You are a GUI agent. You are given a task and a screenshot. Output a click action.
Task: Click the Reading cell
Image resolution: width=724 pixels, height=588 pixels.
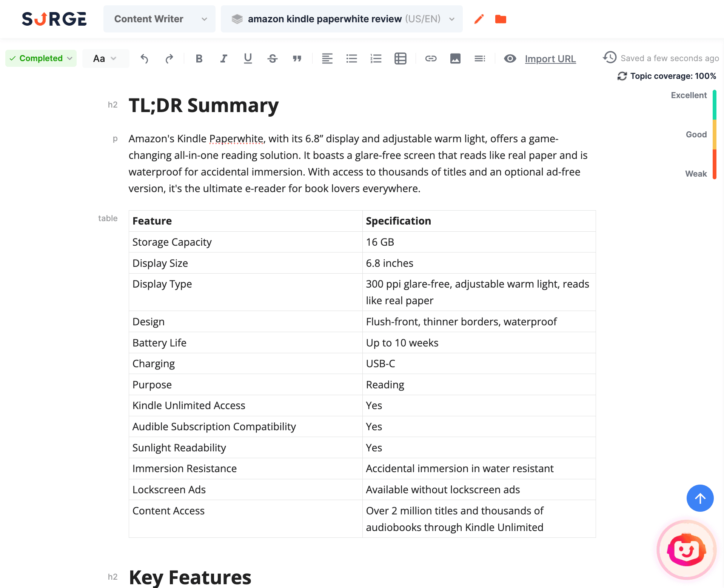[479, 385]
